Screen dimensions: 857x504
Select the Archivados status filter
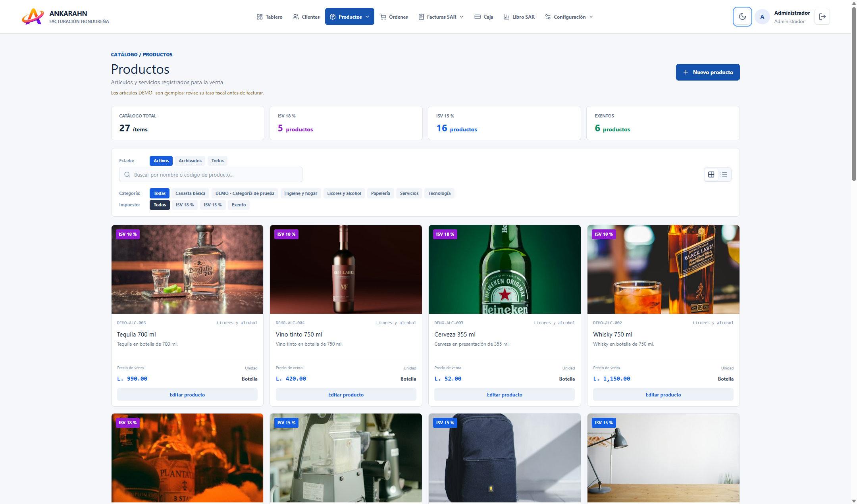pos(190,161)
